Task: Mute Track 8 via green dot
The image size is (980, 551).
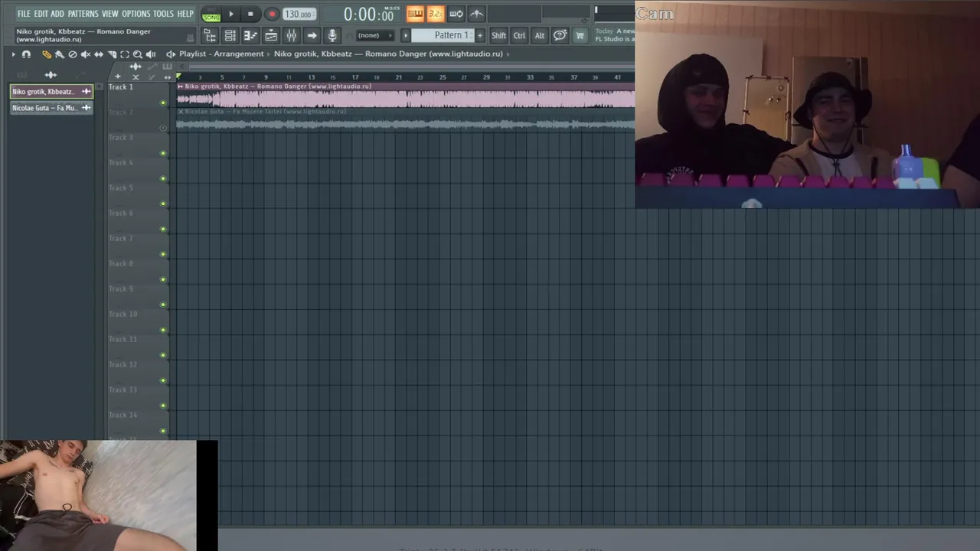Action: pyautogui.click(x=163, y=279)
